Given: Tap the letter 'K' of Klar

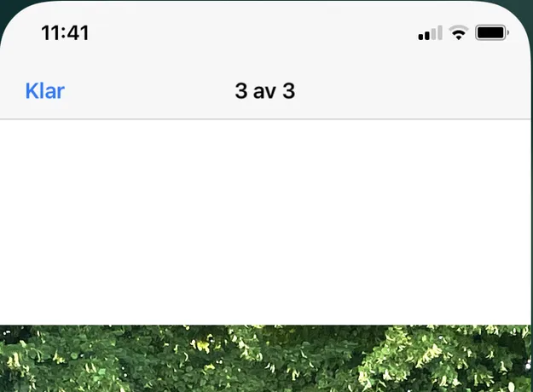Looking at the screenshot, I should tap(32, 90).
